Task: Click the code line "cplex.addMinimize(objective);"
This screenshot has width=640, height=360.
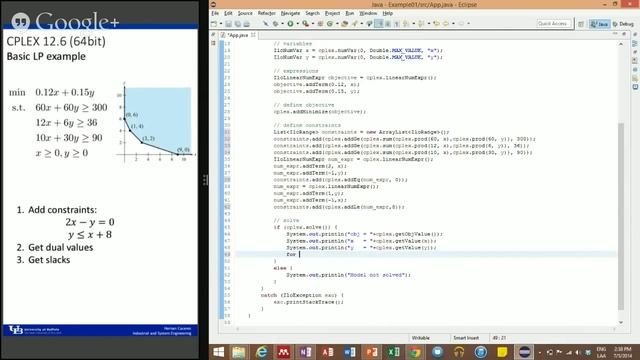Action: point(320,111)
